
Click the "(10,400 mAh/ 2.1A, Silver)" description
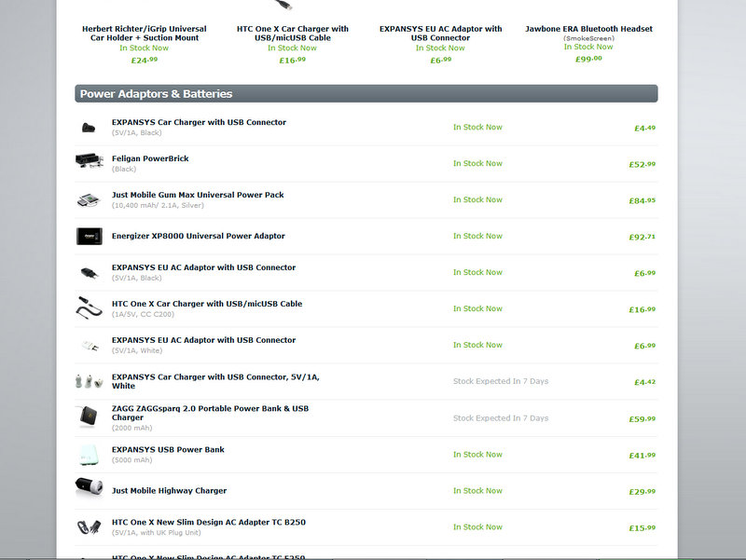coord(158,205)
